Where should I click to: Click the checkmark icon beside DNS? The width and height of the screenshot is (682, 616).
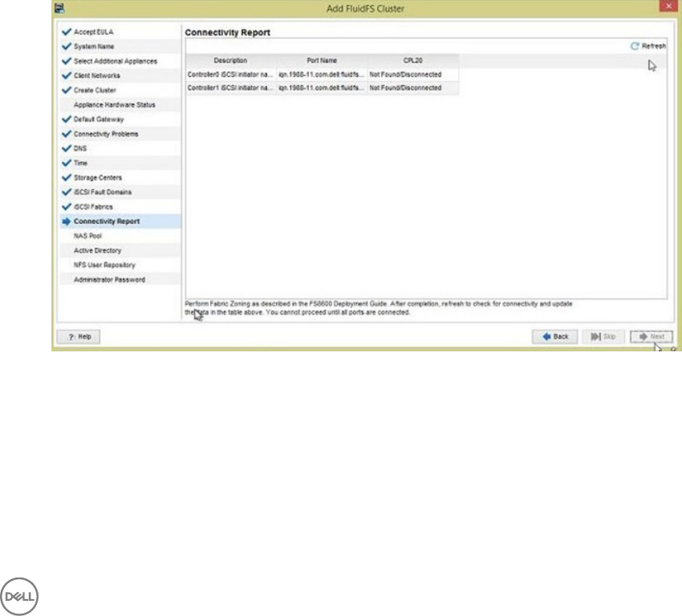click(x=67, y=148)
